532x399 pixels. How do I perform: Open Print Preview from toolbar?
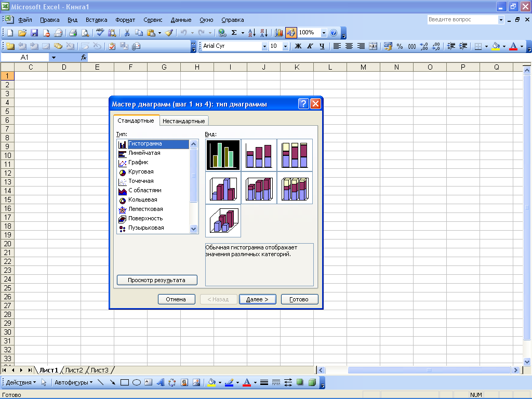[x=85, y=33]
